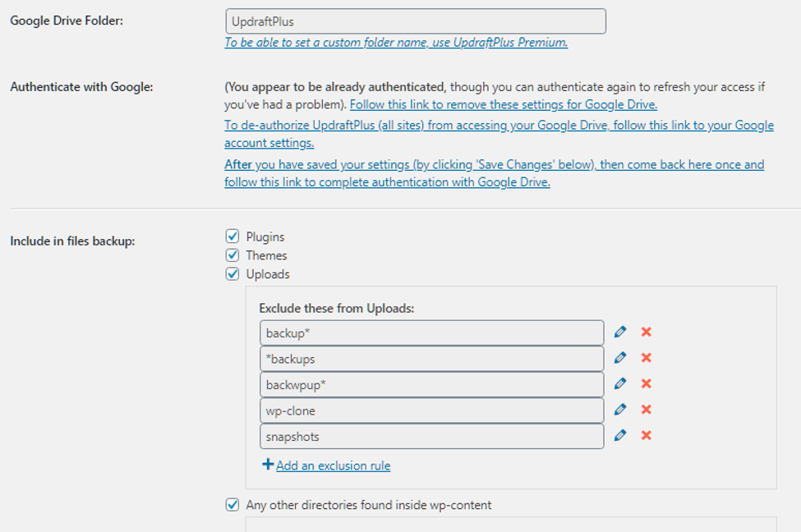Uncheck the Plugins backup checkbox
Viewport: 801px width, 532px height.
[x=232, y=236]
